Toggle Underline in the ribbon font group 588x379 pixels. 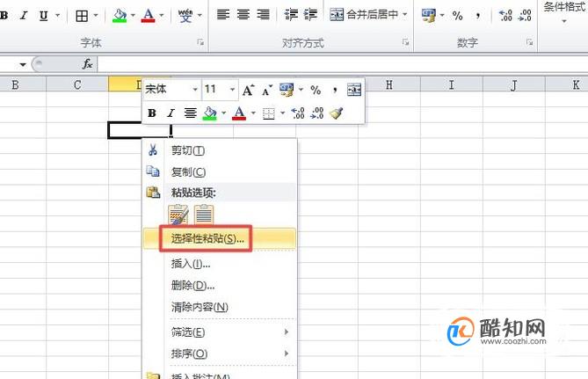tap(44, 15)
